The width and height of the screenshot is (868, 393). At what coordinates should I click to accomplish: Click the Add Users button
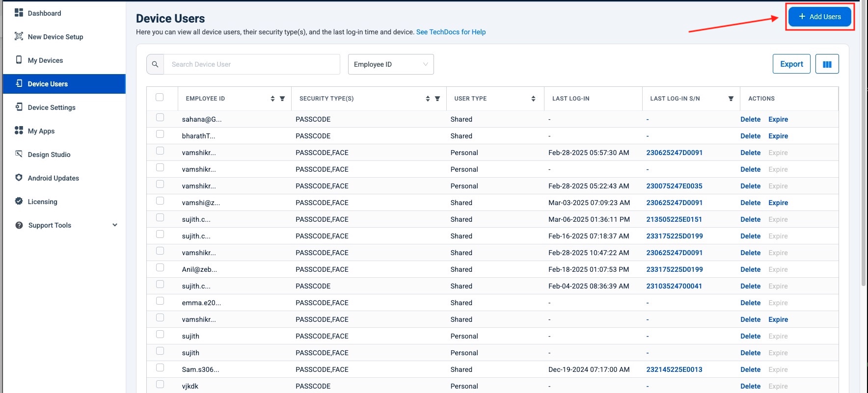click(819, 17)
